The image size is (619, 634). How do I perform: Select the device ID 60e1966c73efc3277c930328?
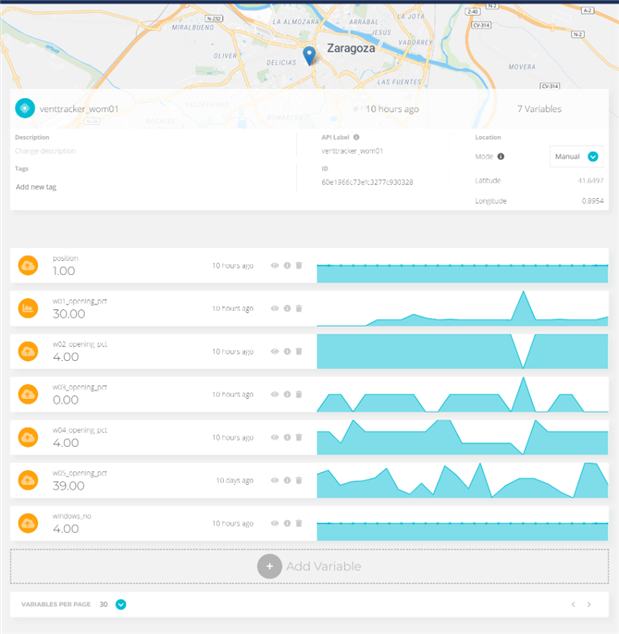367,182
